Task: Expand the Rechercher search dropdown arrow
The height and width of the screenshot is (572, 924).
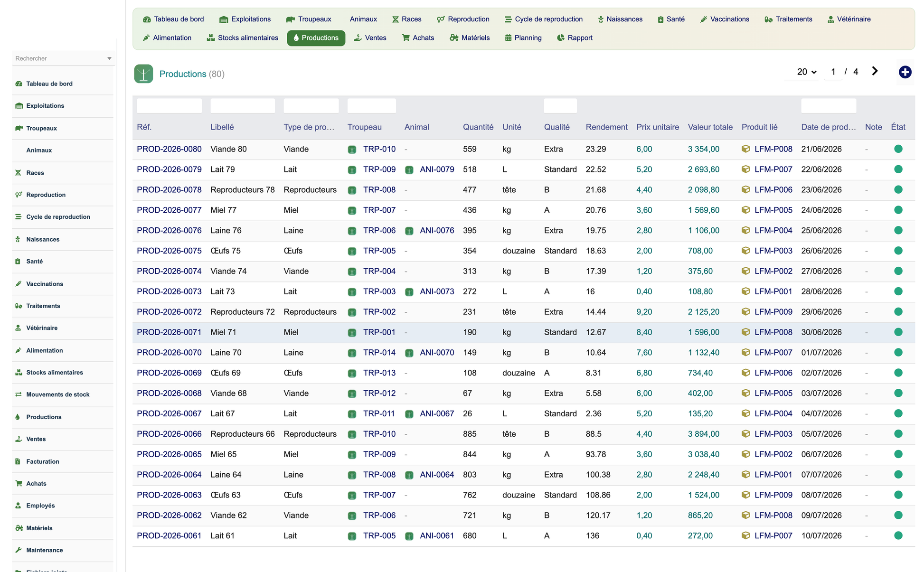Action: [109, 58]
